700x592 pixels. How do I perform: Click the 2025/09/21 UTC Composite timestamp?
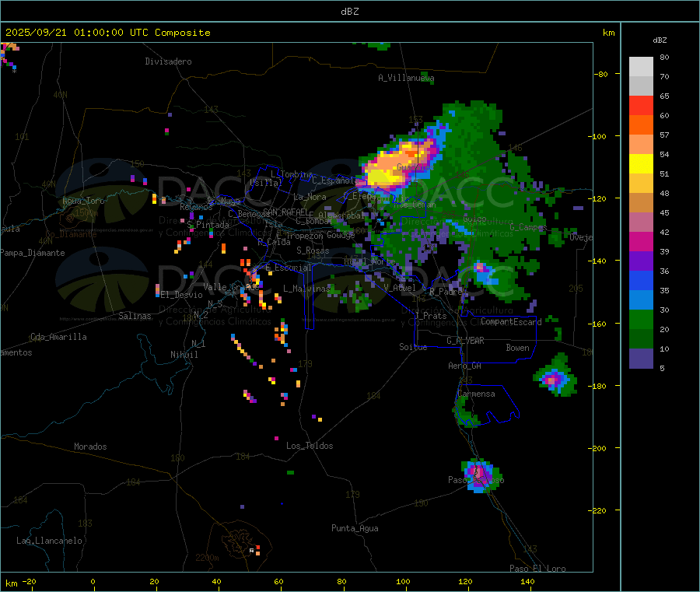pyautogui.click(x=108, y=33)
